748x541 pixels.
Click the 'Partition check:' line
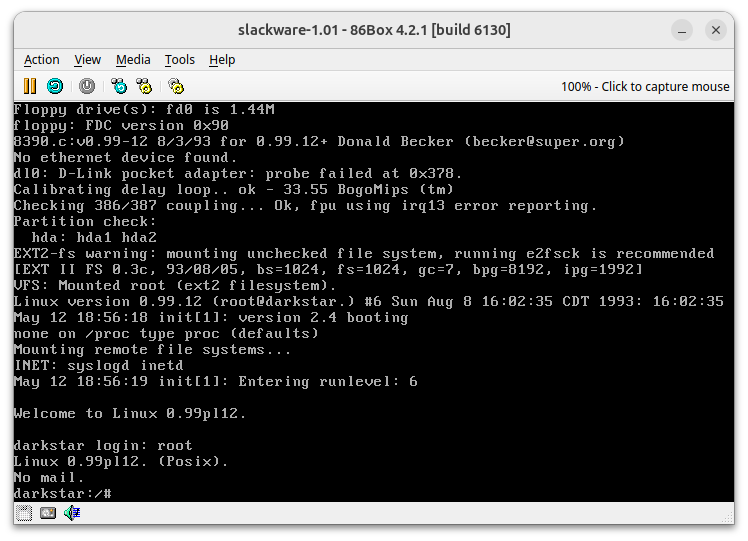[85, 221]
